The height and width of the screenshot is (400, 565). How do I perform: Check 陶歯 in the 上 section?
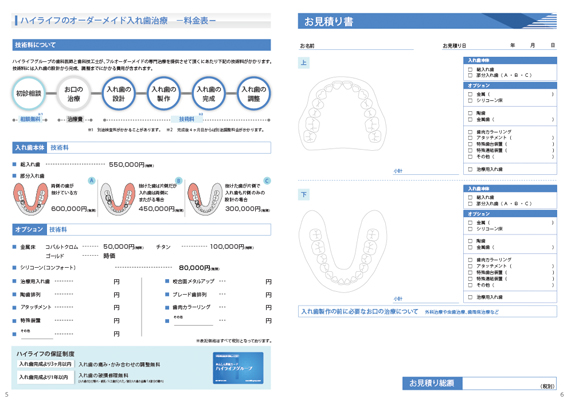point(470,113)
